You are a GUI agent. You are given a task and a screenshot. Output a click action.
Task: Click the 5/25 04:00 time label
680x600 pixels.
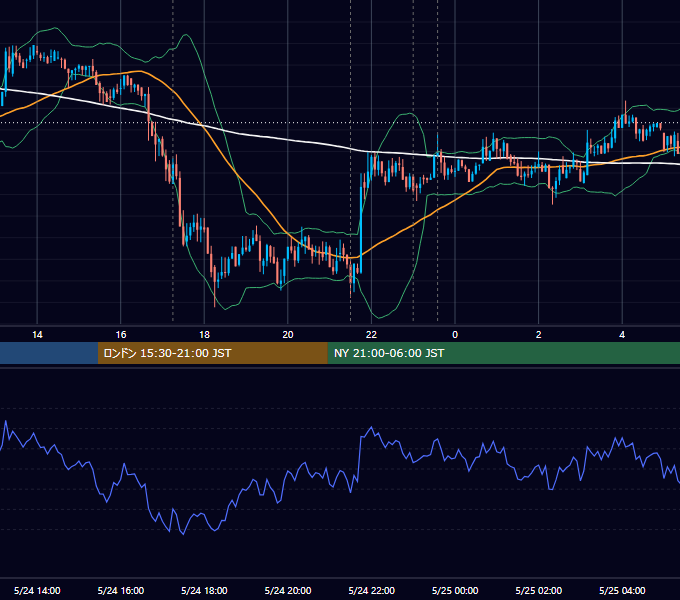(x=622, y=590)
